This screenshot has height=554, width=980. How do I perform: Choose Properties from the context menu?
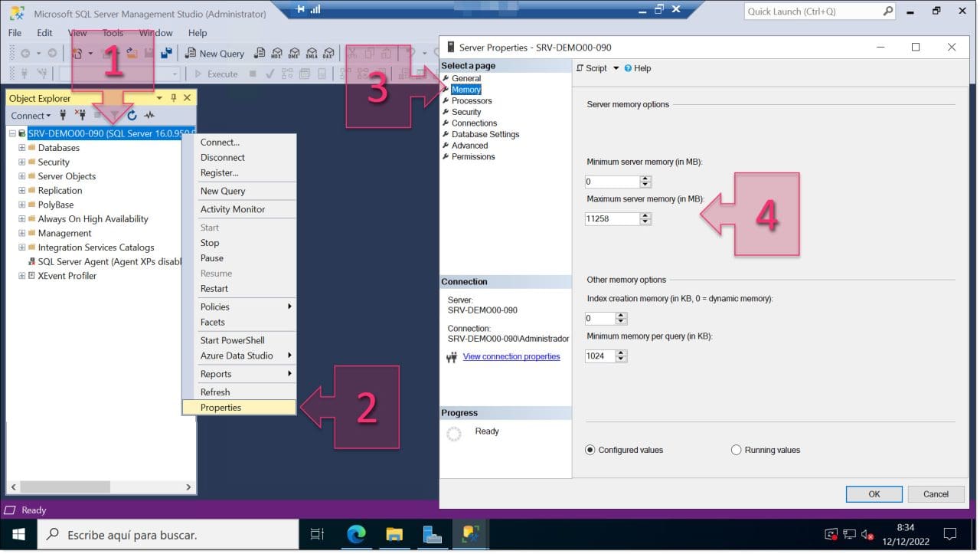tap(239, 408)
